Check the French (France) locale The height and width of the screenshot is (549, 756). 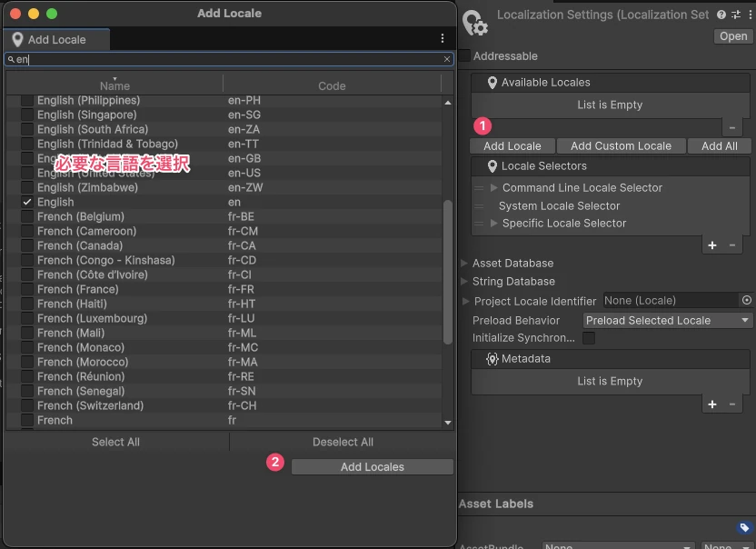click(x=27, y=289)
